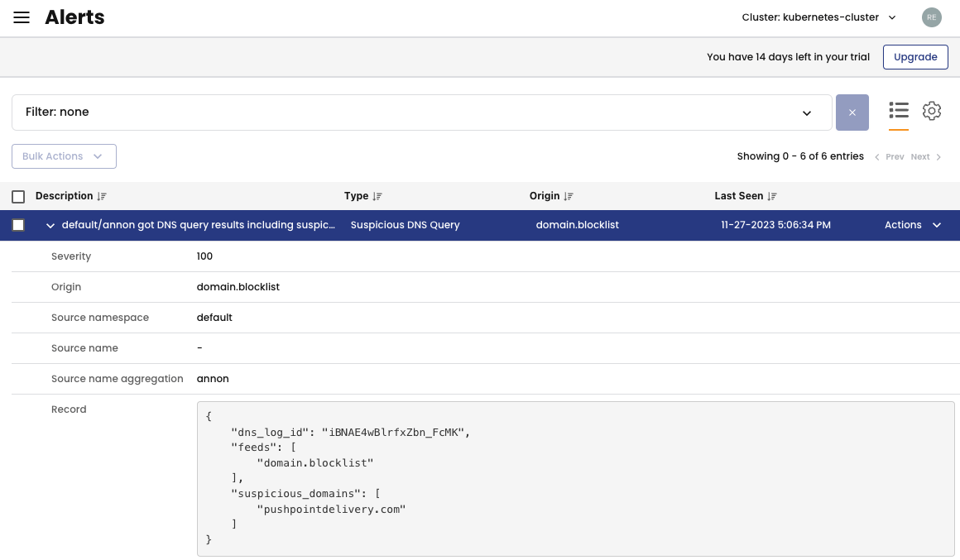Click pushpointdelivery.com in the record
The height and width of the screenshot is (560, 960).
pyautogui.click(x=331, y=510)
